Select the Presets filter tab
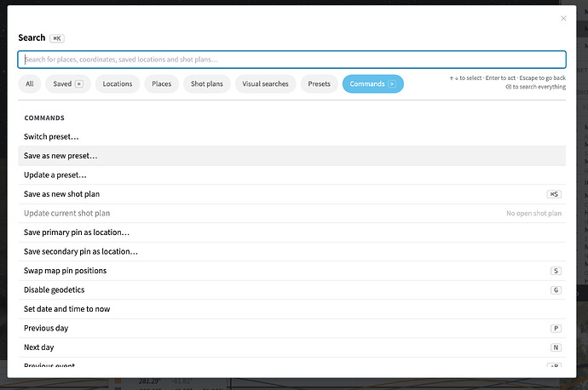This screenshot has height=390, width=588. coord(319,84)
